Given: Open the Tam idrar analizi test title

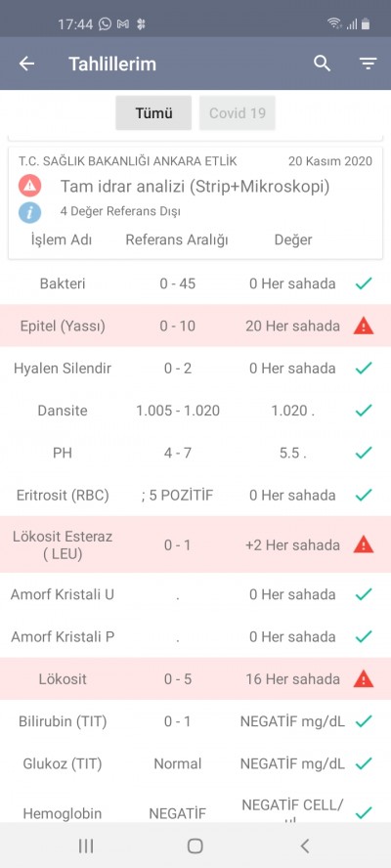Looking at the screenshot, I should point(195,187).
